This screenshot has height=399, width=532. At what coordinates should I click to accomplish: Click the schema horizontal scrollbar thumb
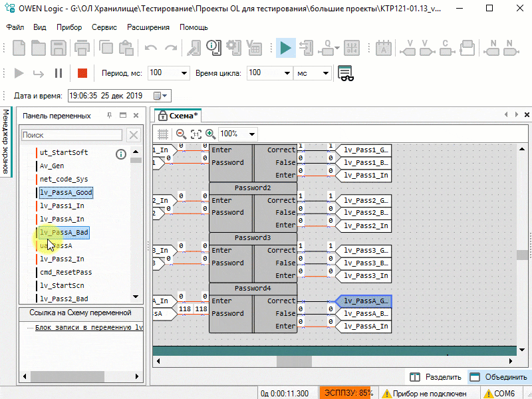pyautogui.click(x=294, y=362)
